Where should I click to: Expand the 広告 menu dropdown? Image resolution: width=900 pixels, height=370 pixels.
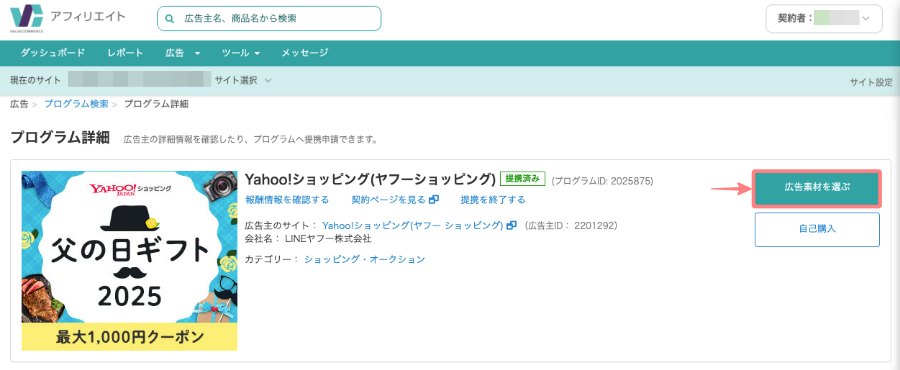[x=183, y=53]
